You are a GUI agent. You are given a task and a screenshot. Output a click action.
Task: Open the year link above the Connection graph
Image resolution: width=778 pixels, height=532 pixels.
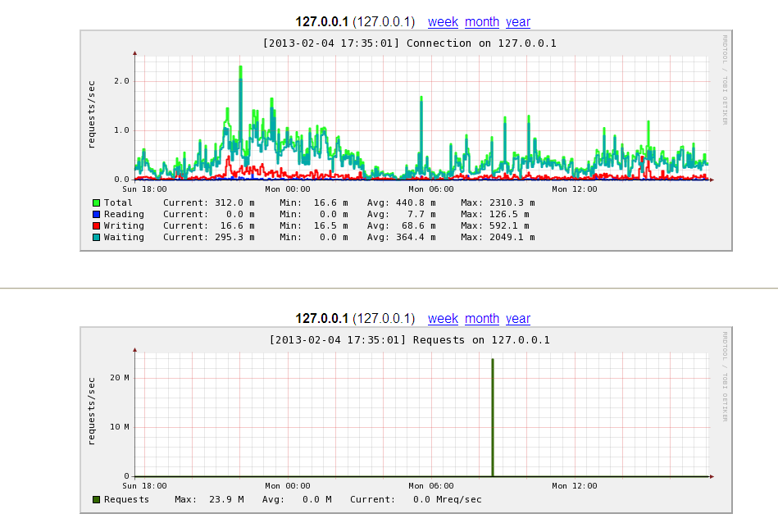point(518,22)
